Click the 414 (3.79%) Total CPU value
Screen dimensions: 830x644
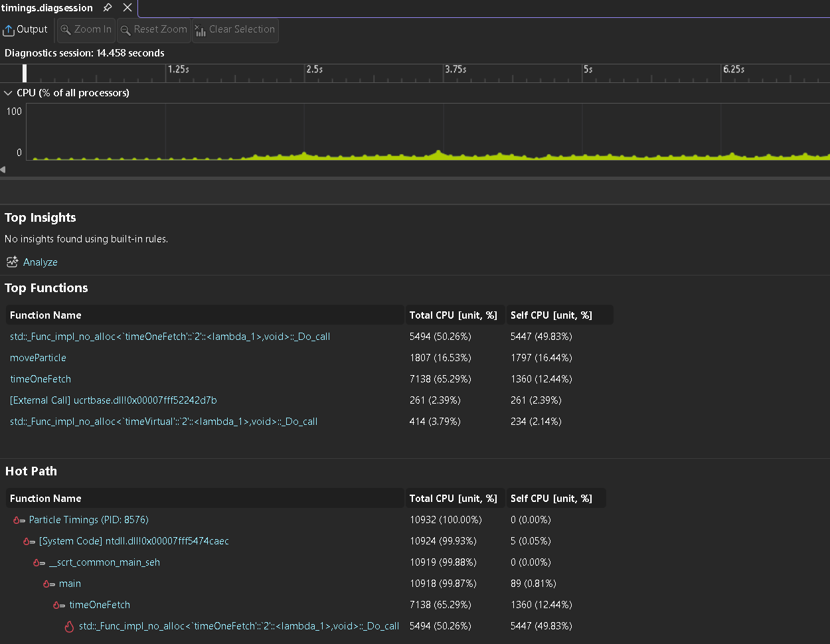[435, 422]
